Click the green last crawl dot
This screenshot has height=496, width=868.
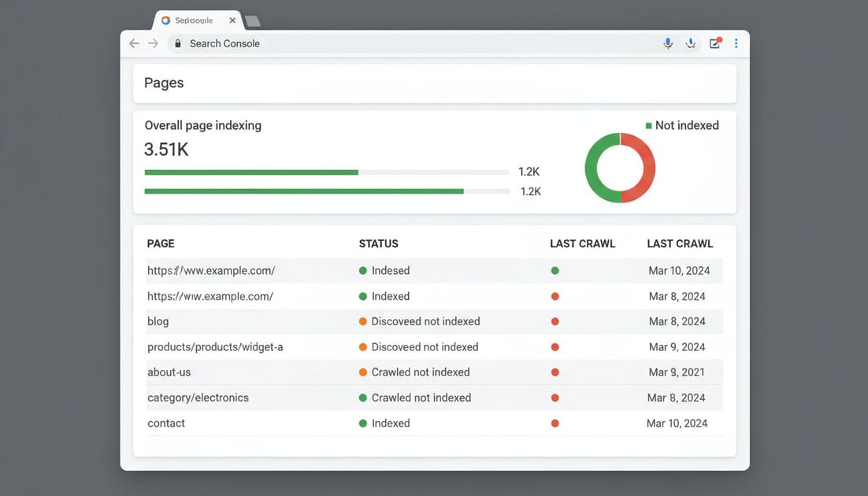pyautogui.click(x=555, y=271)
